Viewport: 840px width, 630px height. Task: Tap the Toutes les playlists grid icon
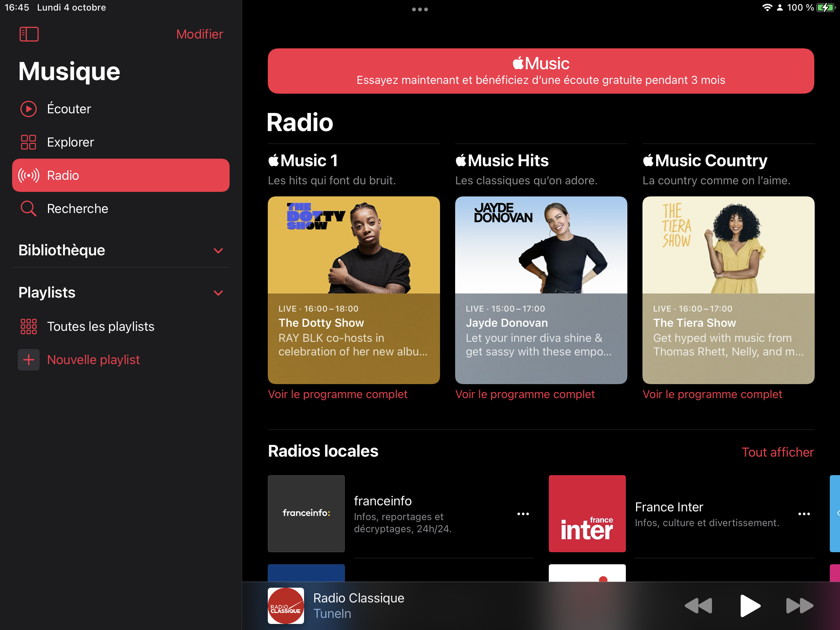click(x=28, y=327)
